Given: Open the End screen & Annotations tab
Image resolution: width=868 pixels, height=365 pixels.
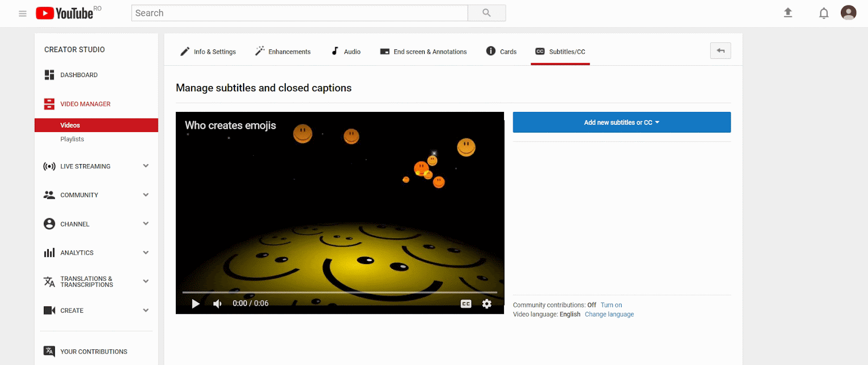Looking at the screenshot, I should click(423, 52).
